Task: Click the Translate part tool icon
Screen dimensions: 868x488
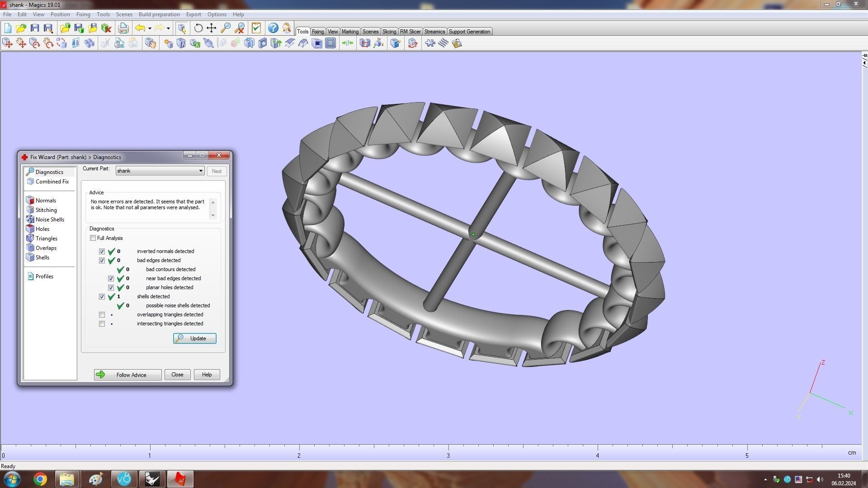Action: tap(8, 43)
